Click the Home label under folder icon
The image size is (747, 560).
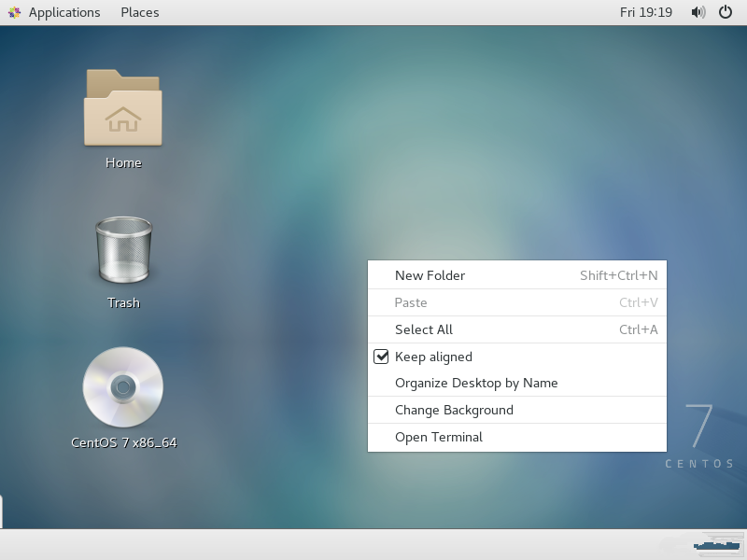tap(123, 162)
